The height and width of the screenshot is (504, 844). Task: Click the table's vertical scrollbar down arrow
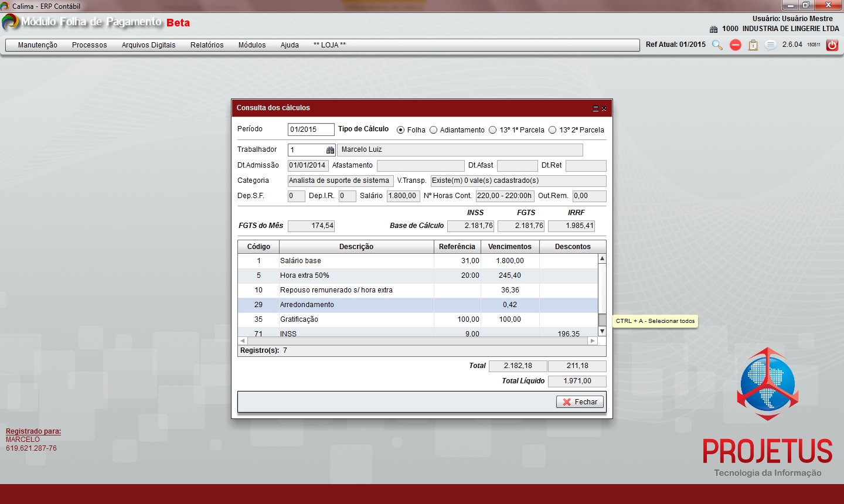[602, 332]
